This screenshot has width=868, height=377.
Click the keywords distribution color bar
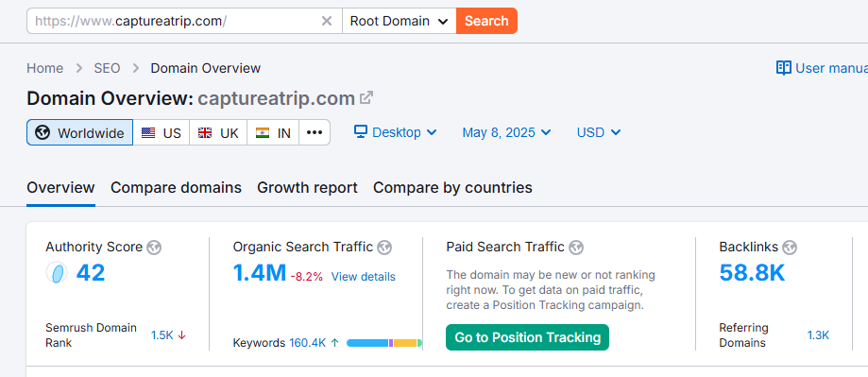[384, 343]
